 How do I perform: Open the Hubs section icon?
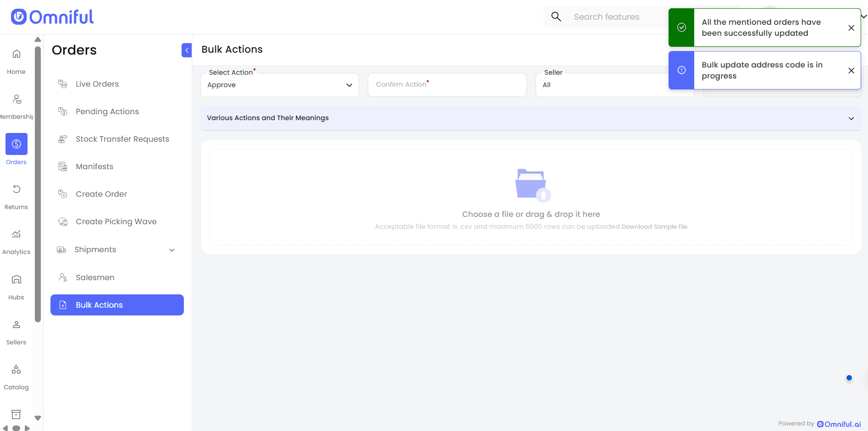(x=17, y=280)
